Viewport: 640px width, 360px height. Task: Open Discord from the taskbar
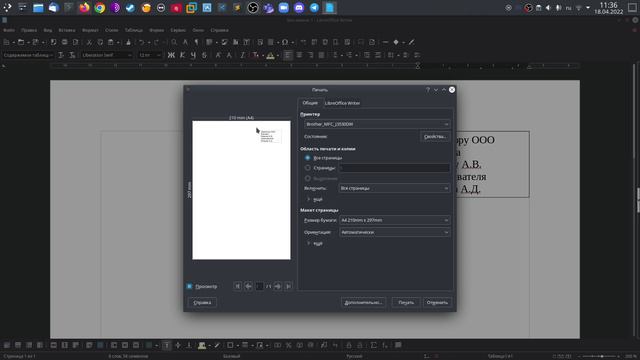299,8
